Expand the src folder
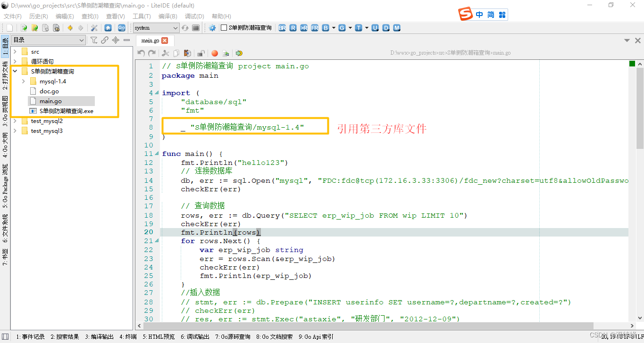 [x=15, y=52]
